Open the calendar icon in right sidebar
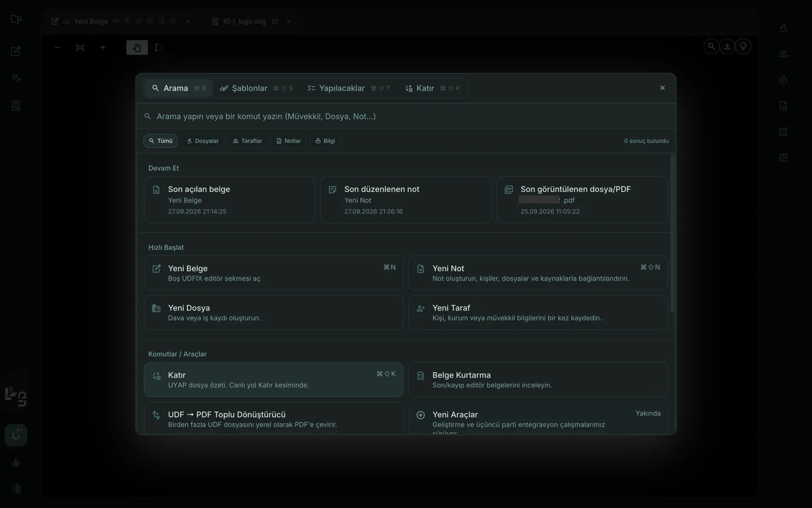This screenshot has width=812, height=508. [x=783, y=132]
